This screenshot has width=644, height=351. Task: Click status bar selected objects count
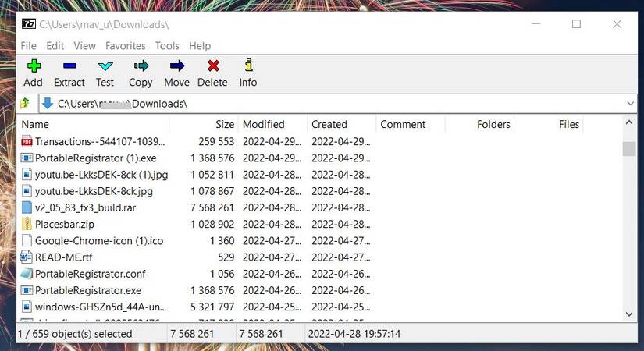point(75,334)
